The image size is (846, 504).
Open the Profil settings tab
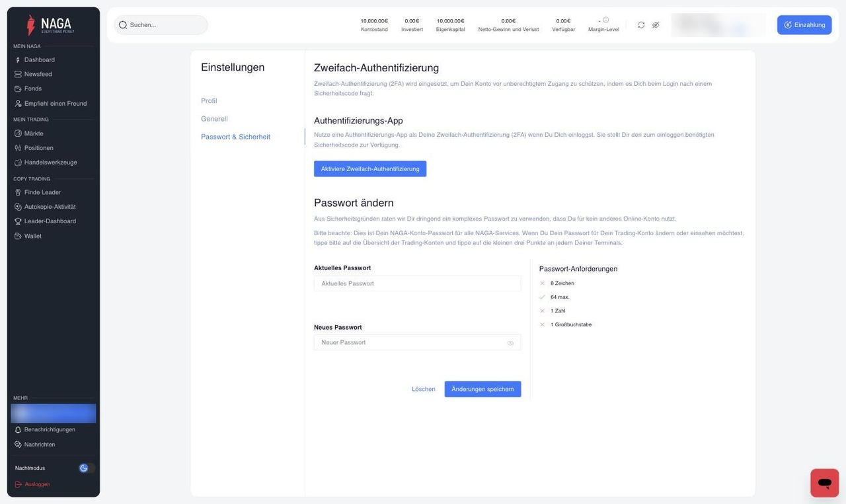tap(209, 100)
